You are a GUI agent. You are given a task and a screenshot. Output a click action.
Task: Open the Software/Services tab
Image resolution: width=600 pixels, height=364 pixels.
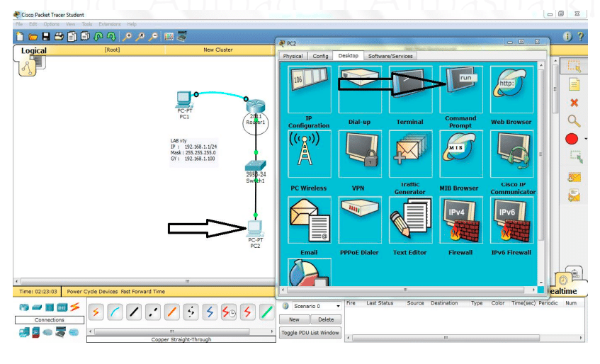pos(390,56)
